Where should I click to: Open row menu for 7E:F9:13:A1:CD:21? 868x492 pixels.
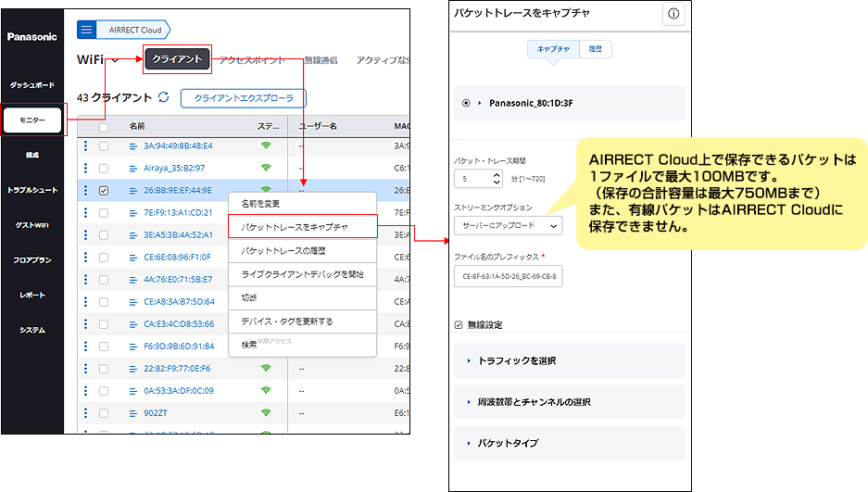point(85,212)
